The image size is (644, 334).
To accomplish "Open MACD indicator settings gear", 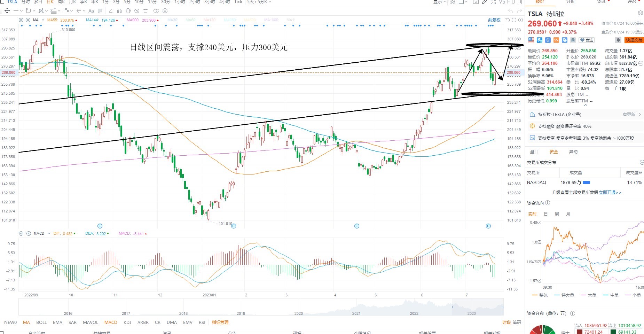I will pyautogui.click(x=21, y=233).
